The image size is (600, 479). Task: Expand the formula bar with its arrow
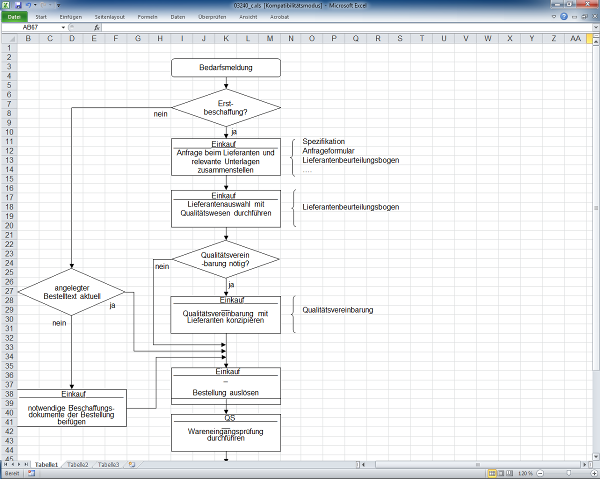(x=593, y=28)
